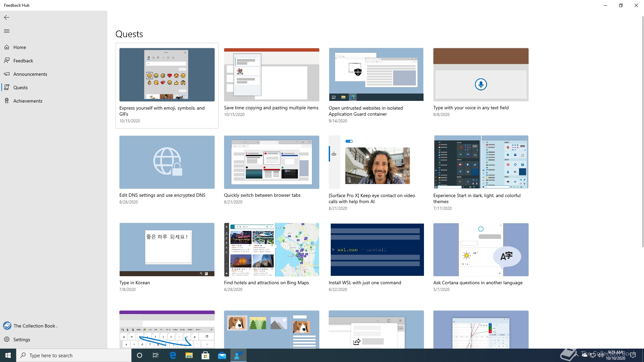Open Home in the navigation pane
644x362 pixels.
tap(54, 47)
